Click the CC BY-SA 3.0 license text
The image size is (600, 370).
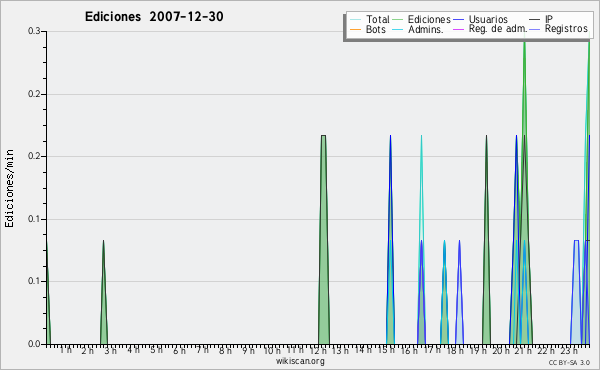click(x=569, y=363)
